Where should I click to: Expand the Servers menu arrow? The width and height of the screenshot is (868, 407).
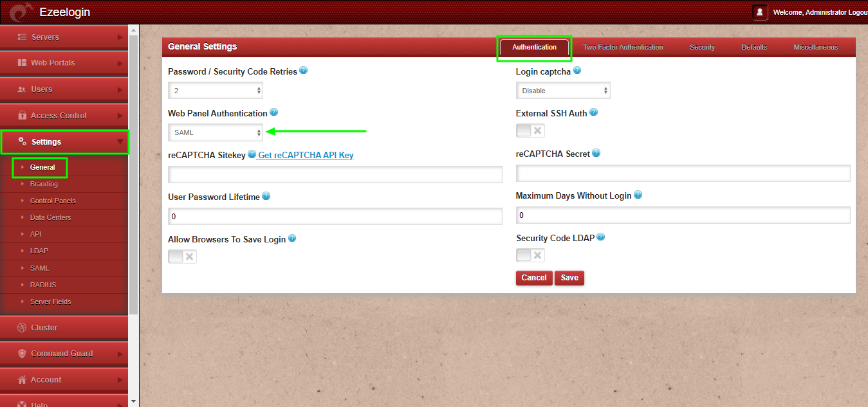[120, 37]
